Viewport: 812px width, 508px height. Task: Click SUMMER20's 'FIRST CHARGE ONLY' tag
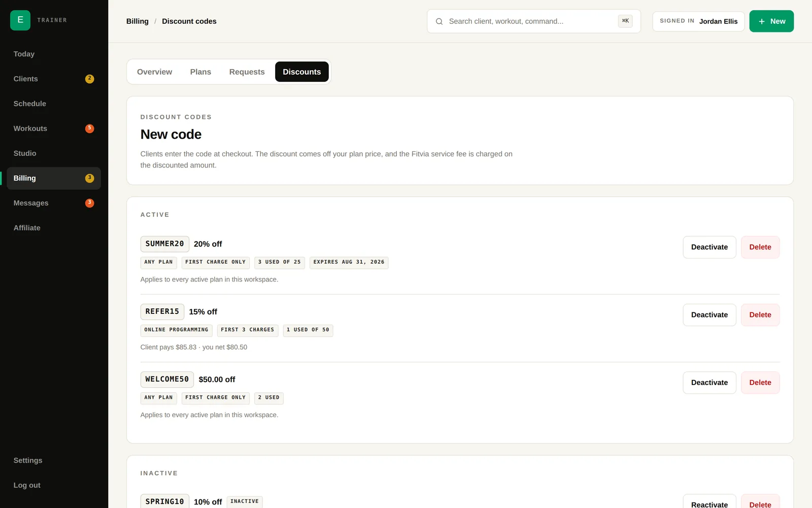(216, 262)
